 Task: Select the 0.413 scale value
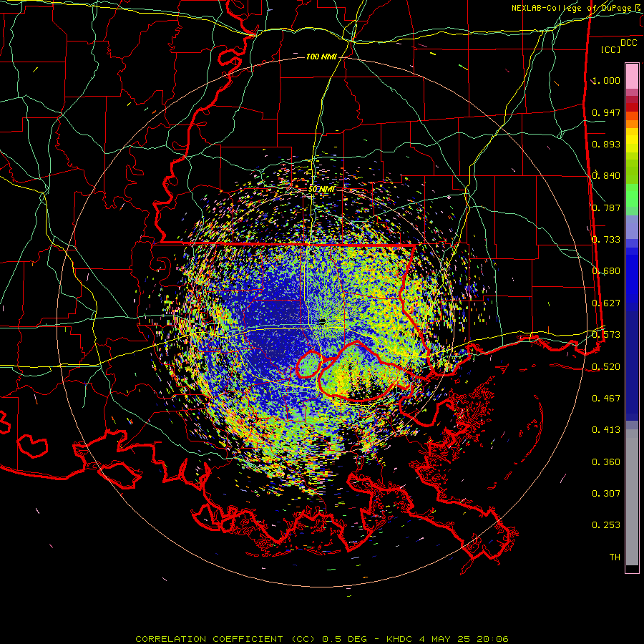click(606, 430)
